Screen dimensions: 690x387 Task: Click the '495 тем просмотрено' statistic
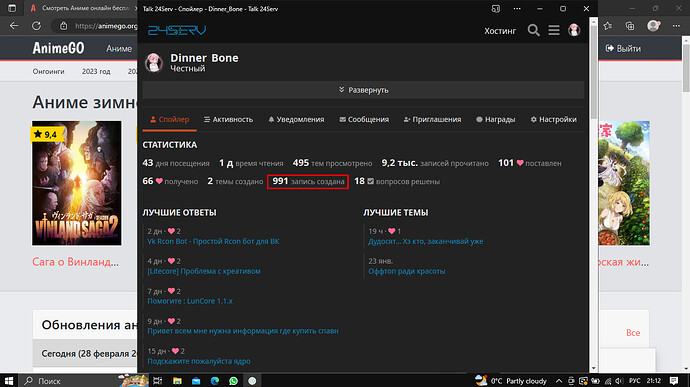pyautogui.click(x=332, y=163)
